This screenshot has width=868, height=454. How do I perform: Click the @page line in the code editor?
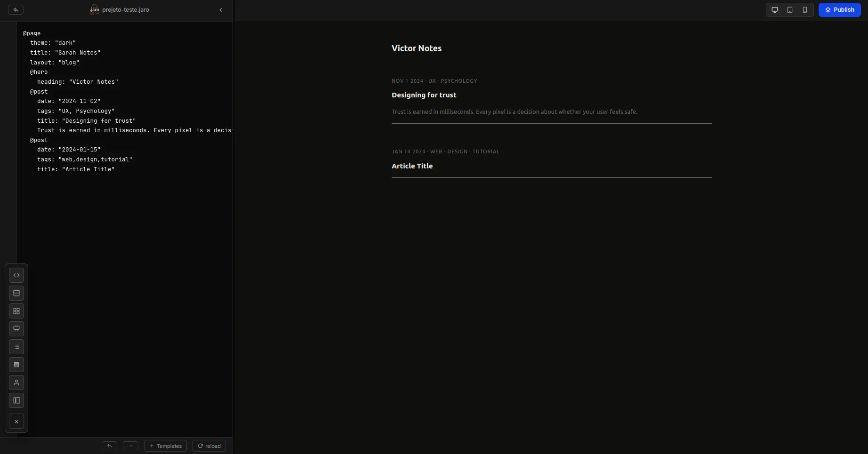(x=32, y=33)
